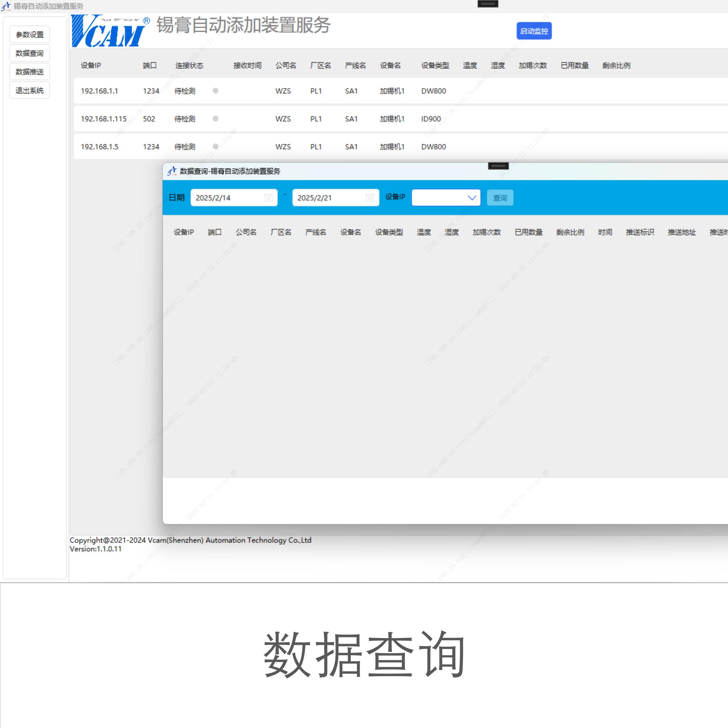Open the start date calendar icon
Image resolution: width=728 pixels, height=728 pixels.
(x=268, y=198)
